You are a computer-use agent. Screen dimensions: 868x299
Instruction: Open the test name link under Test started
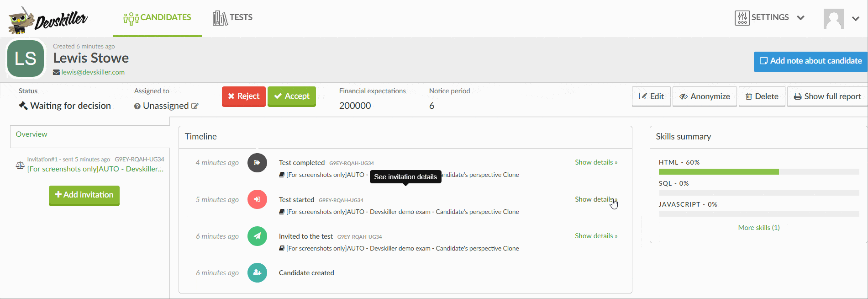click(403, 212)
